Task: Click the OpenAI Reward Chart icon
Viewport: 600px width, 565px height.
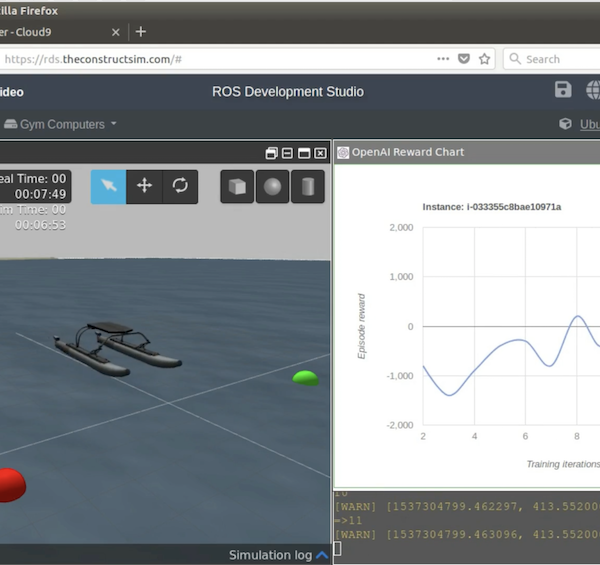Action: [x=343, y=153]
